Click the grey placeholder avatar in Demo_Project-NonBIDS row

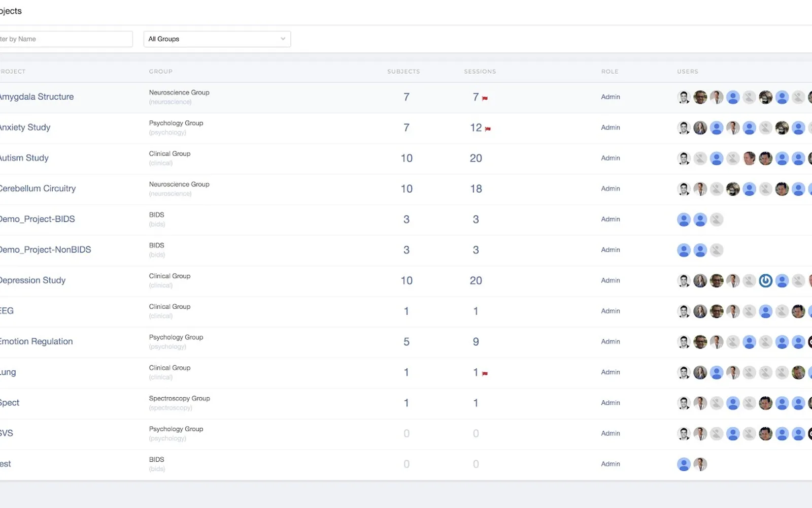click(716, 250)
